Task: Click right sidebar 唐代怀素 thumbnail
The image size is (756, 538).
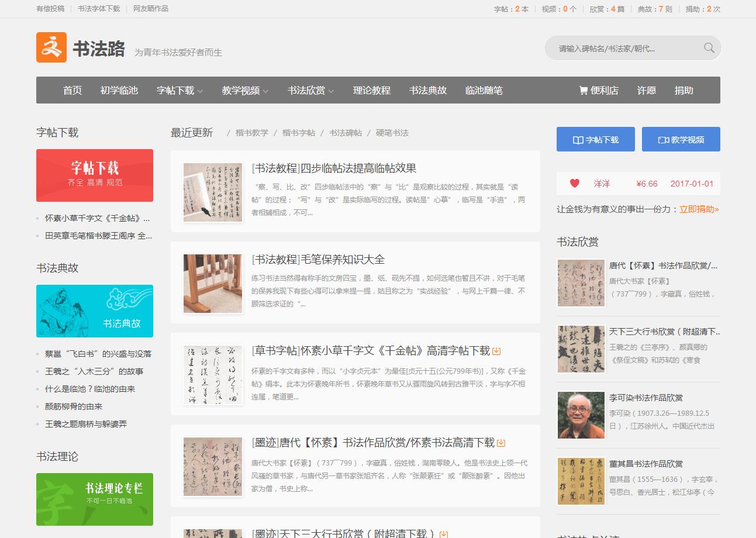Action: 581,283
